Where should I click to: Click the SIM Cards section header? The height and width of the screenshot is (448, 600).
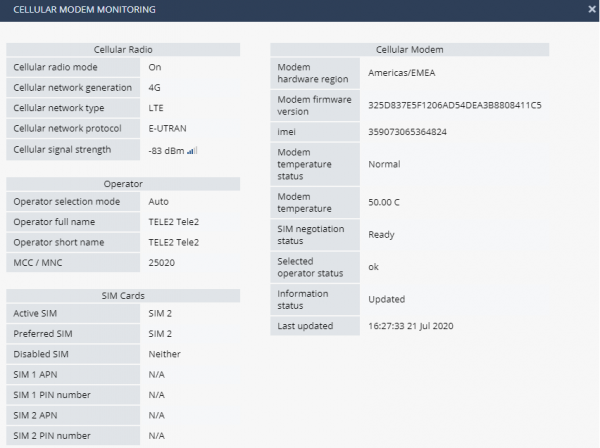(123, 295)
